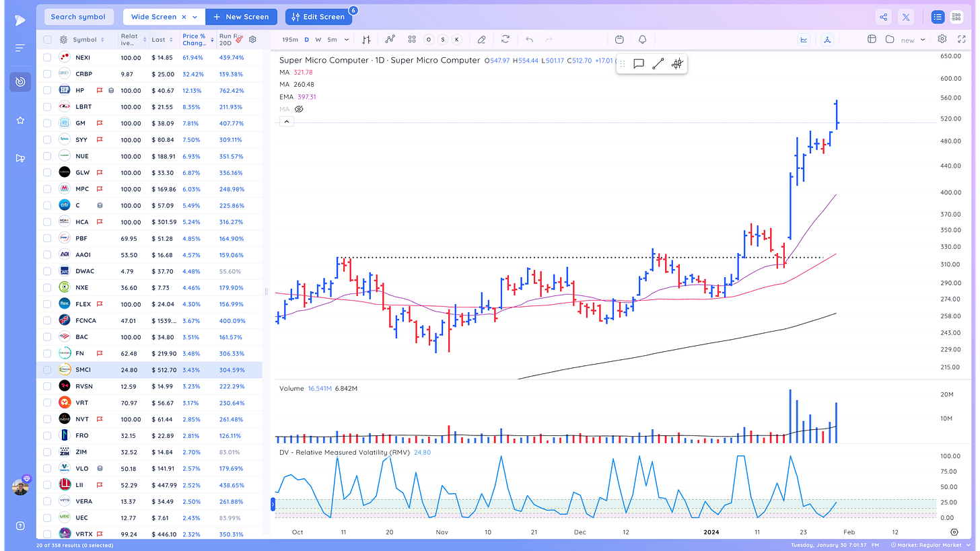Open the alert bell icon
The width and height of the screenshot is (980, 551).
(x=643, y=40)
